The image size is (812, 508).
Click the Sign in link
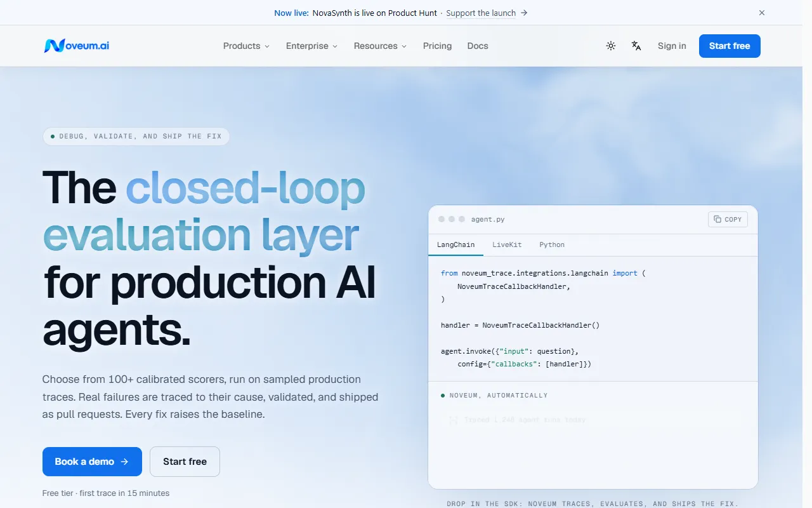[672, 46]
